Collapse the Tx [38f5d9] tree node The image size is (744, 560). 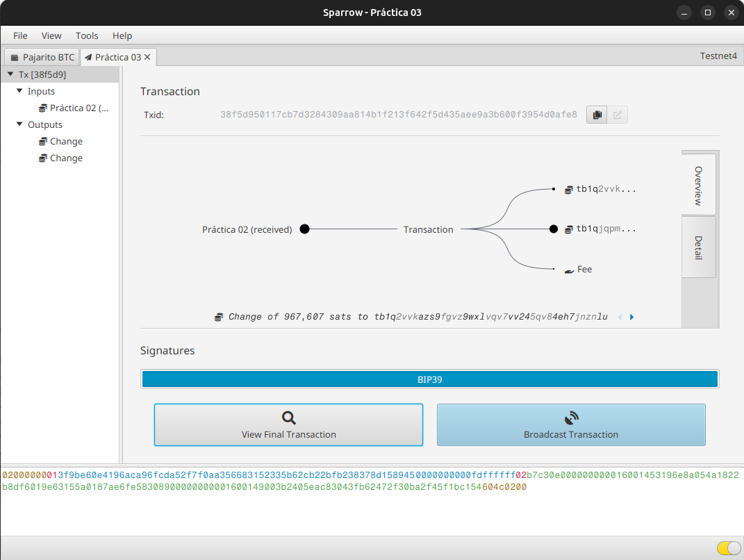pos(10,74)
